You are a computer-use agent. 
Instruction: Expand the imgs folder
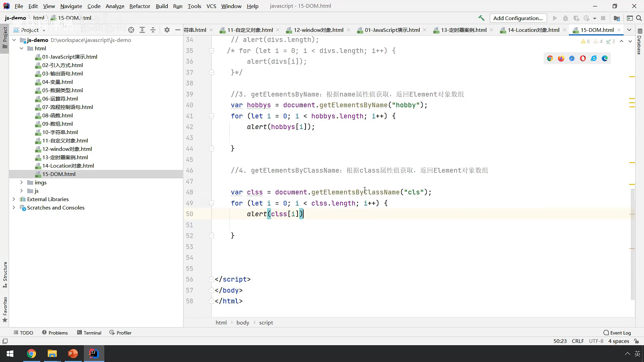tap(21, 182)
